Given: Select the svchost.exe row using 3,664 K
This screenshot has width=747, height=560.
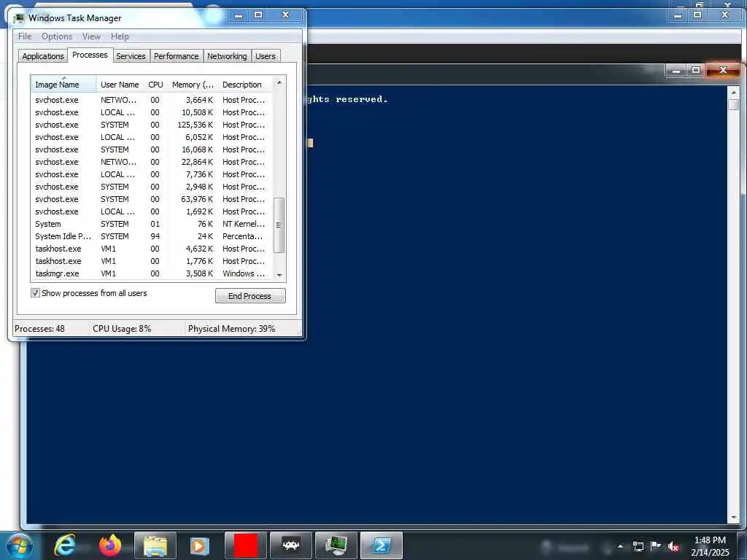Looking at the screenshot, I should pos(152,100).
